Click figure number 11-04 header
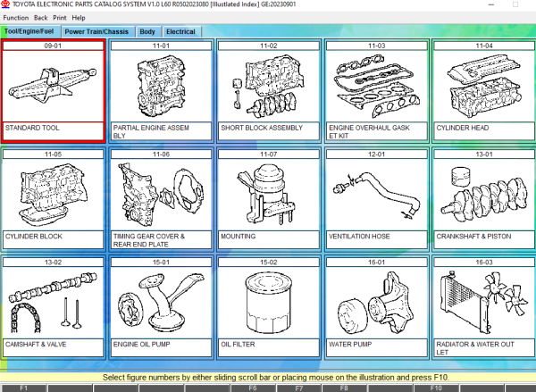Screen dimensions: 536x392 click(x=484, y=46)
